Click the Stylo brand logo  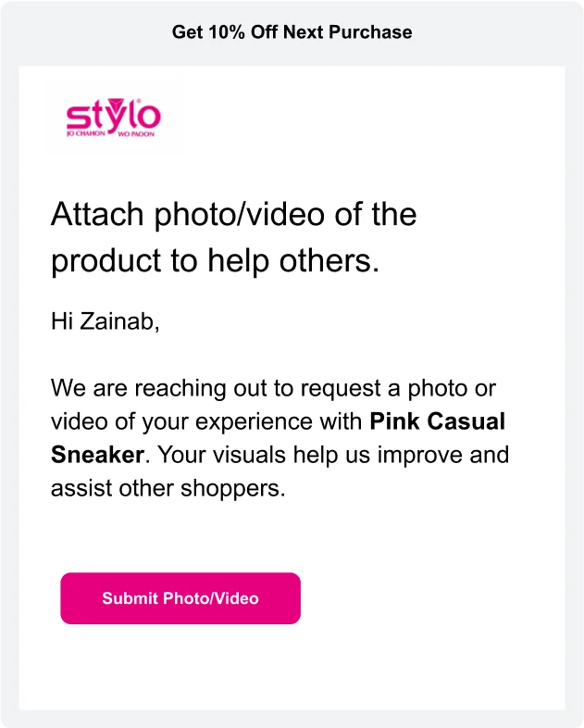[x=113, y=119]
